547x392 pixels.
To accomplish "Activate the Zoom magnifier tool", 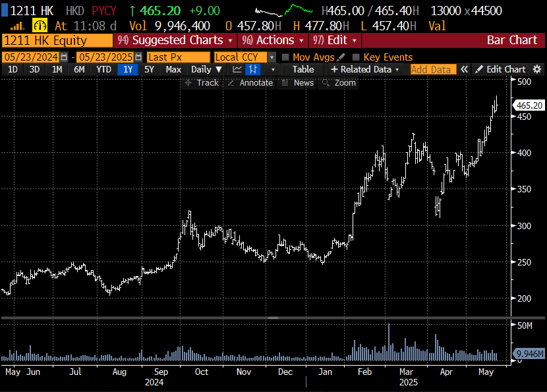I will [339, 82].
